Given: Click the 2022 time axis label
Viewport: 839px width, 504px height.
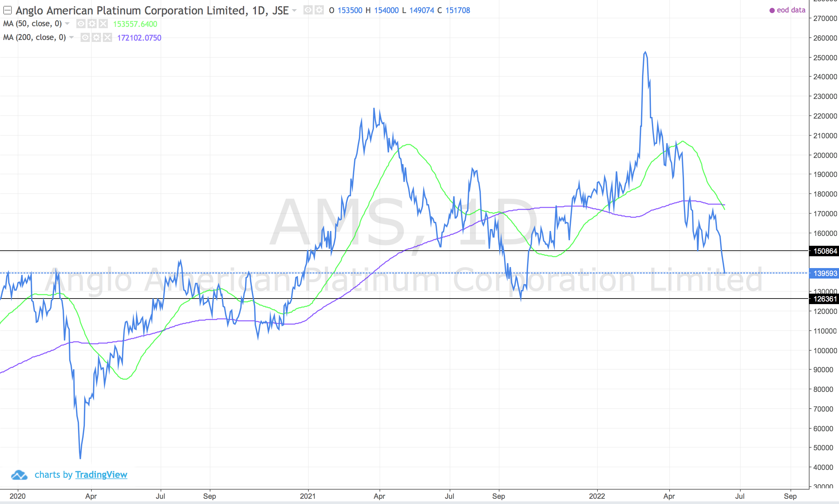Looking at the screenshot, I should pyautogui.click(x=597, y=496).
